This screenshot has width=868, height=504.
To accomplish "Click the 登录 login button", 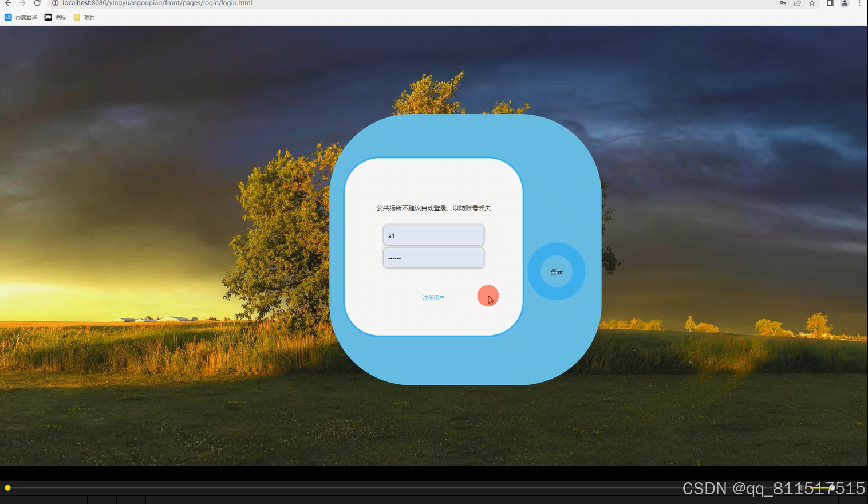I will (x=557, y=271).
